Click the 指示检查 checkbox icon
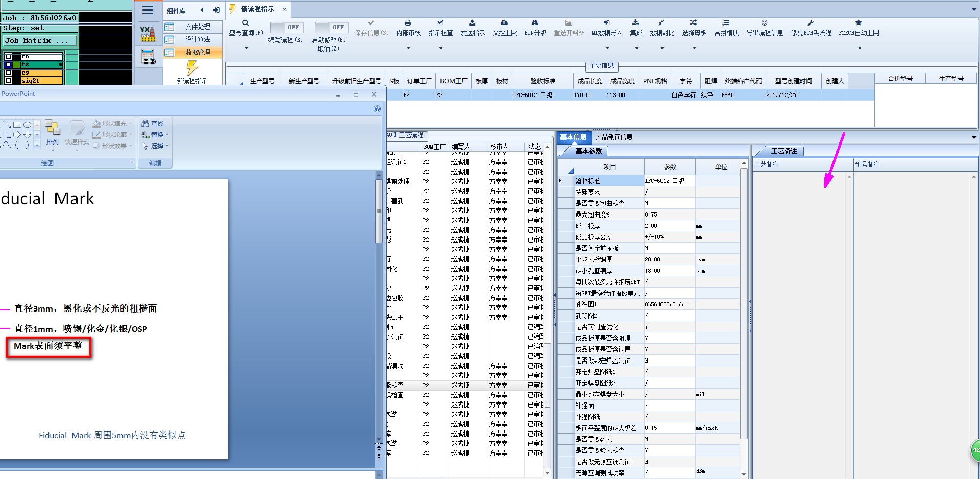This screenshot has height=479, width=980. 440,23
